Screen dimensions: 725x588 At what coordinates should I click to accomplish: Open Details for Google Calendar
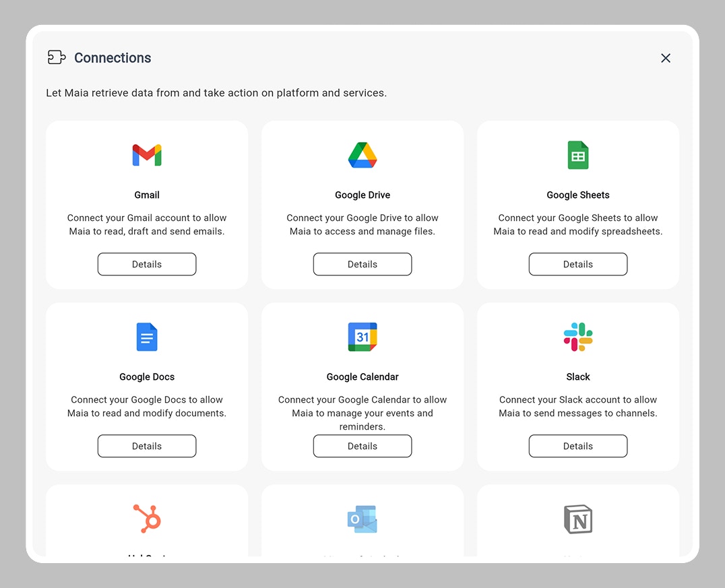click(x=362, y=446)
